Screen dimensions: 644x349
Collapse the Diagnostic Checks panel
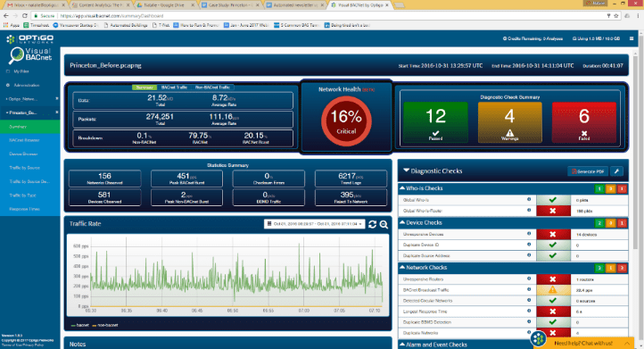click(406, 170)
